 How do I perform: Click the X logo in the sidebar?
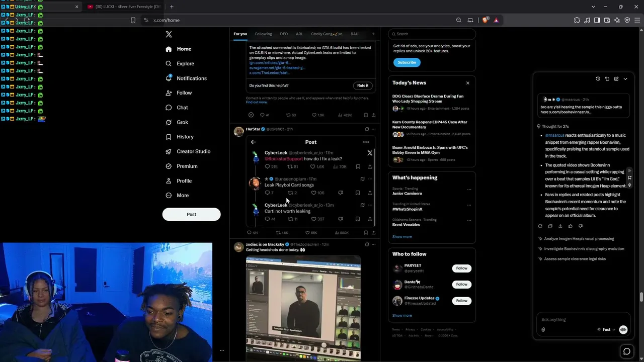pos(169,34)
